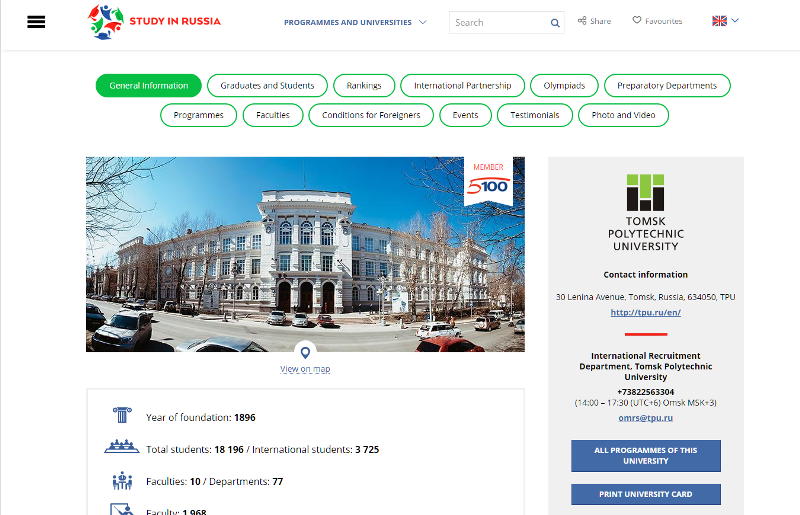The width and height of the screenshot is (800, 515).
Task: Click the address 30 Lenina Avenue text
Action: click(645, 297)
